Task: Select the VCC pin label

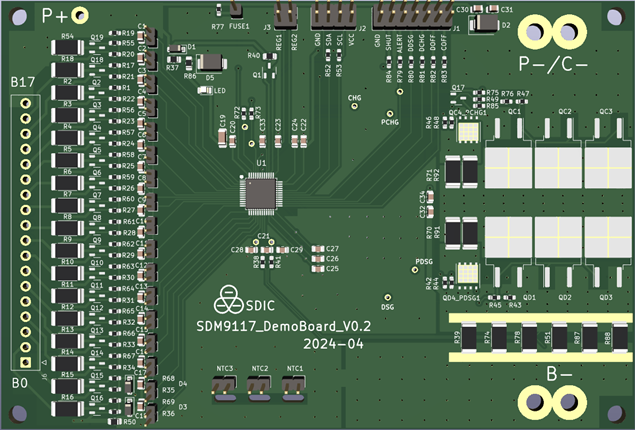Action: click(x=351, y=40)
